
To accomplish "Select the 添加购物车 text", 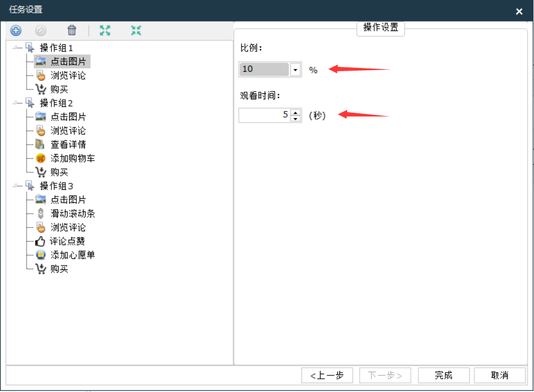I will pos(72,158).
